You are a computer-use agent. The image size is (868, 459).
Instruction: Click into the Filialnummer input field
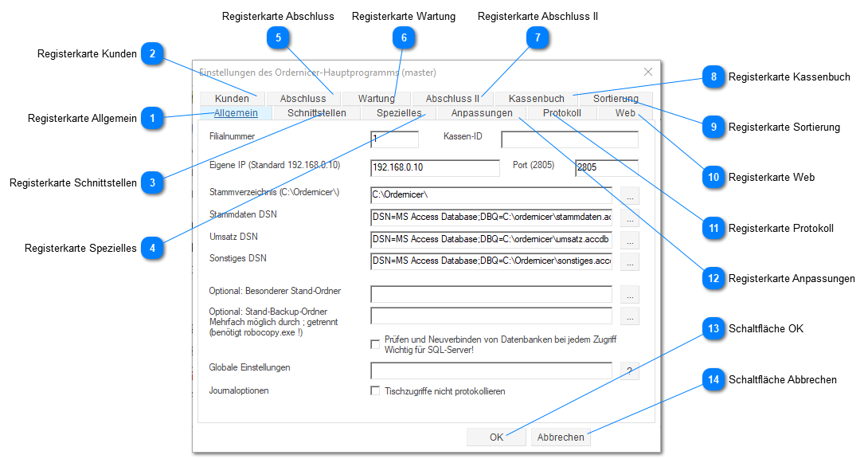(x=395, y=140)
